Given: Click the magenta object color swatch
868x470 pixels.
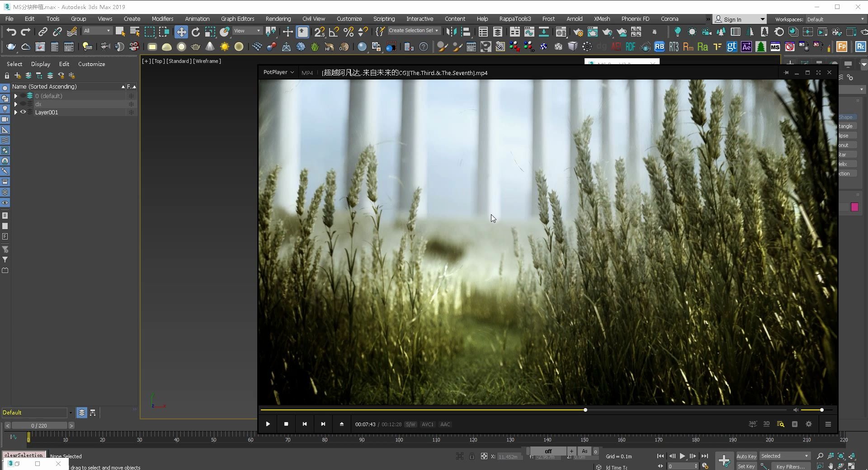Looking at the screenshot, I should [854, 207].
